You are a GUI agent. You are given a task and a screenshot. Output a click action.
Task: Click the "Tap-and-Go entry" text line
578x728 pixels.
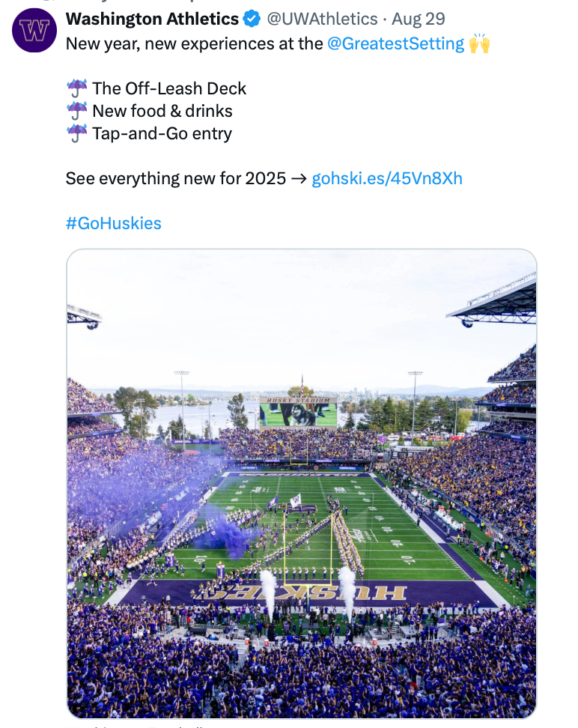162,133
